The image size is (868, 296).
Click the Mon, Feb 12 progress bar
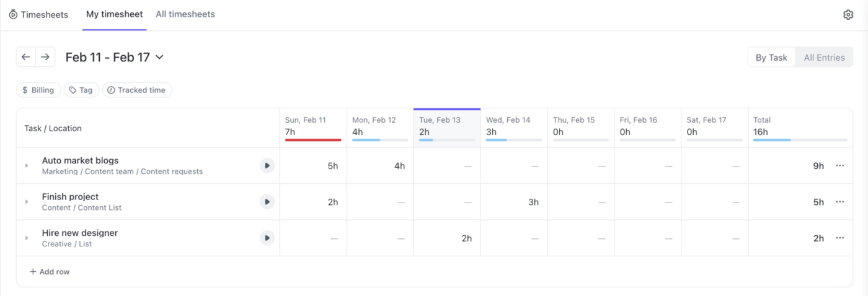point(380,140)
